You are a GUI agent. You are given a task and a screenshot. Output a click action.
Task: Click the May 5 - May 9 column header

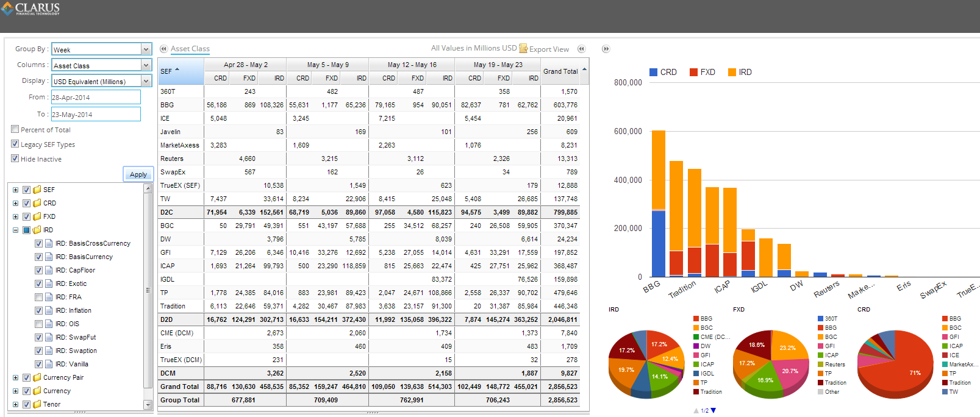328,65
